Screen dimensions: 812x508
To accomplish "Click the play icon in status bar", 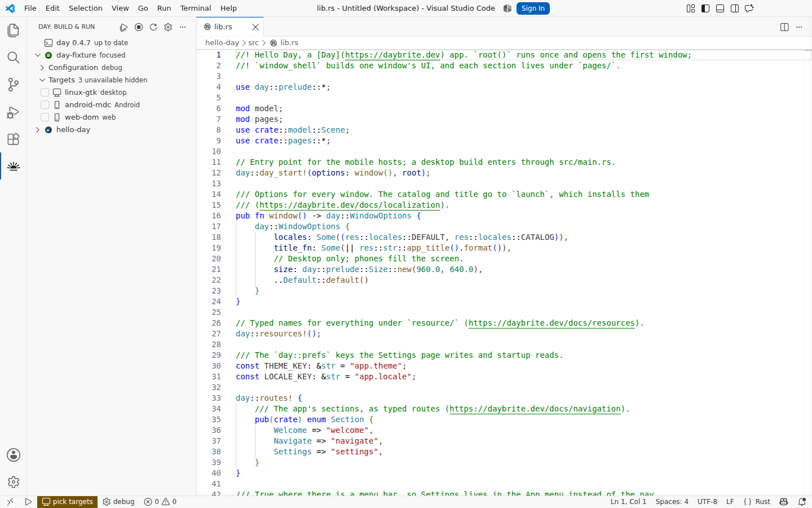I will (x=28, y=502).
